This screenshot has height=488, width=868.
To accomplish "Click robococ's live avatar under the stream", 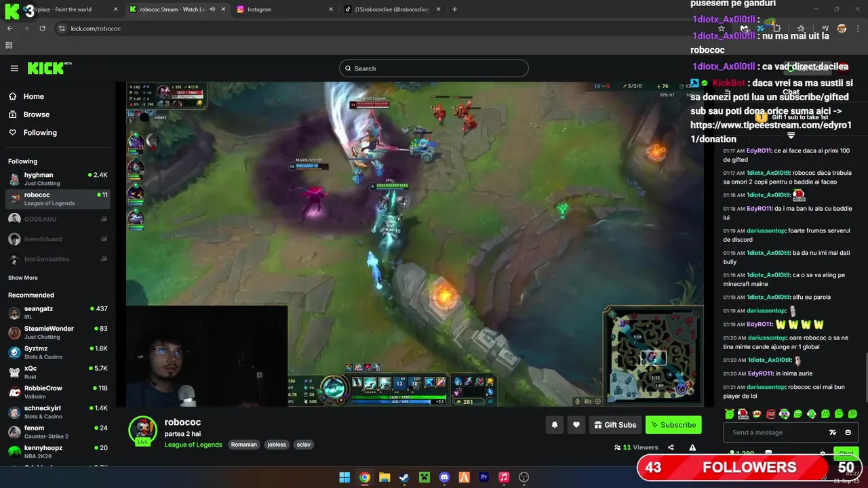I will 142,430.
